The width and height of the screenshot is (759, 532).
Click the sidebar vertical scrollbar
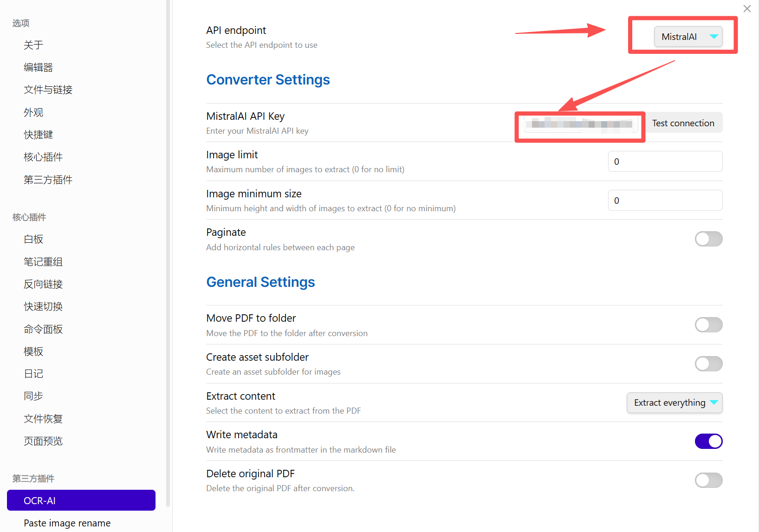168,253
